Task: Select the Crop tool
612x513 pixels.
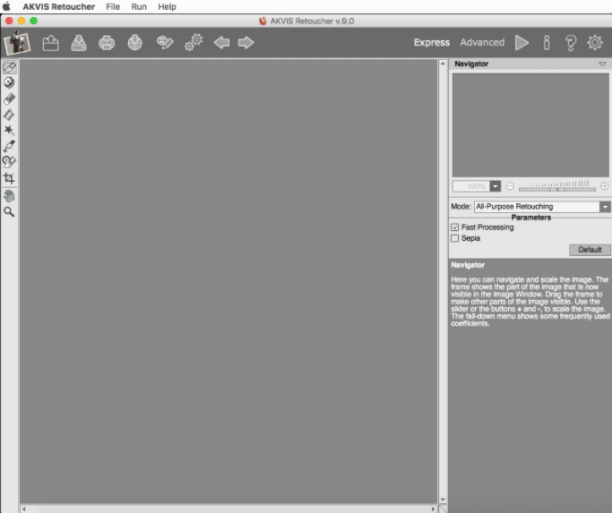Action: click(9, 178)
